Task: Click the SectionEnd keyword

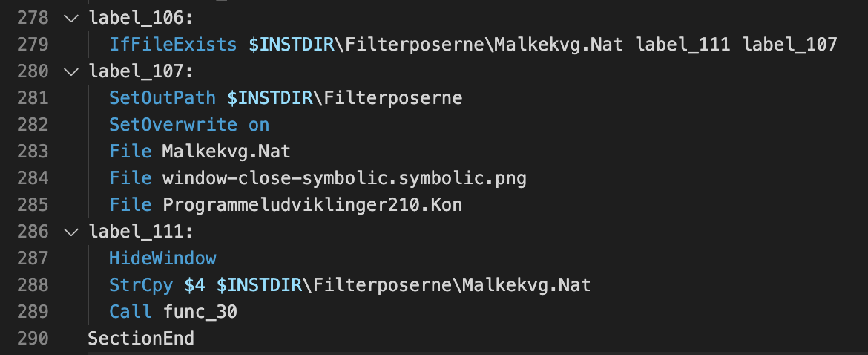Action: [x=141, y=339]
